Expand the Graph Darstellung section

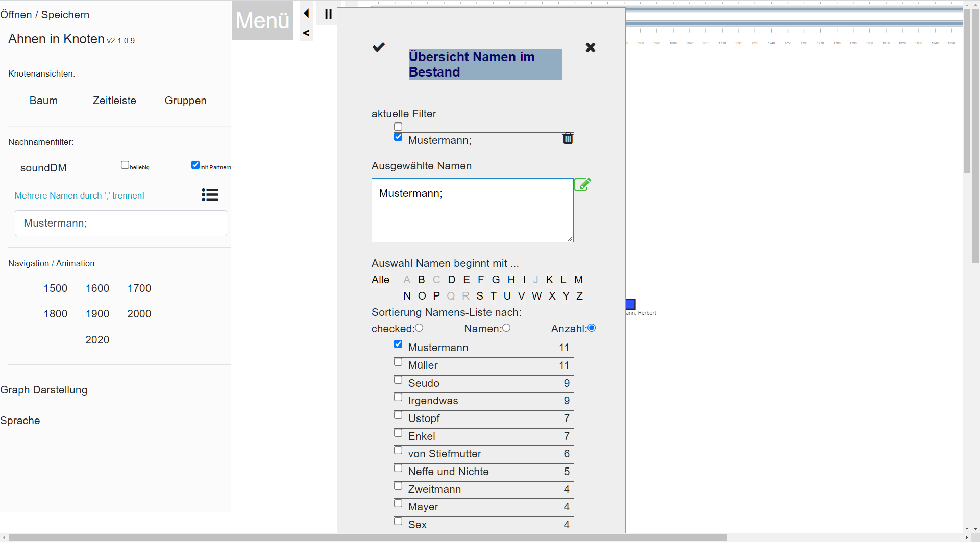click(x=44, y=390)
